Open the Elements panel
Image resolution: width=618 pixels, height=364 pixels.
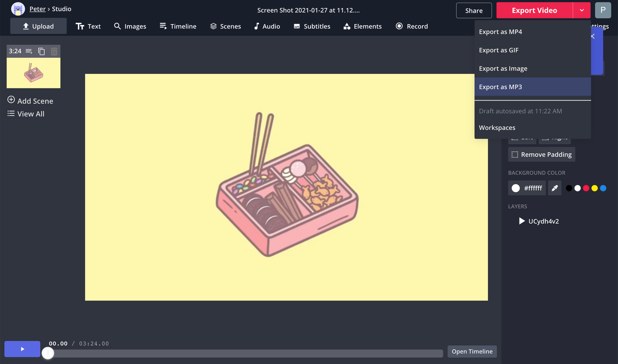pyautogui.click(x=362, y=26)
